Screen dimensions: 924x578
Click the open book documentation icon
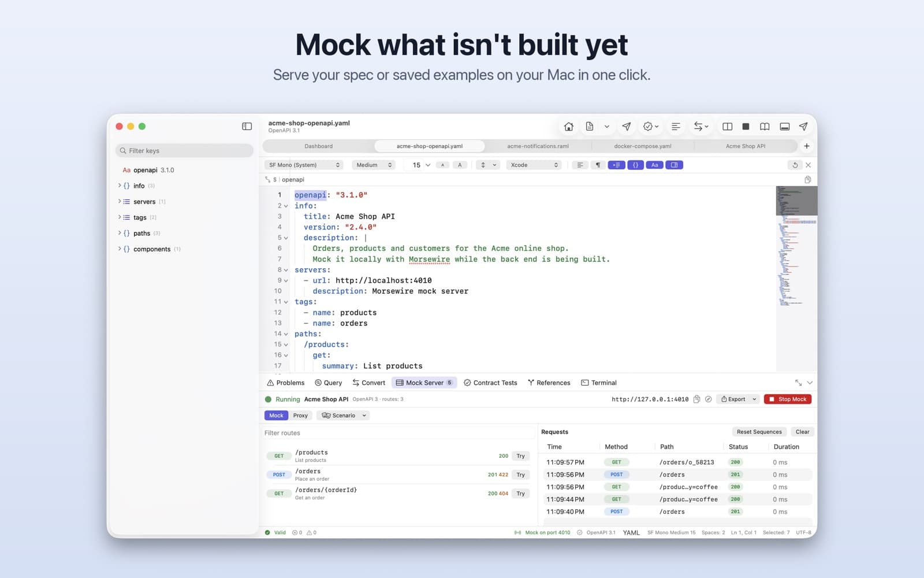point(765,127)
